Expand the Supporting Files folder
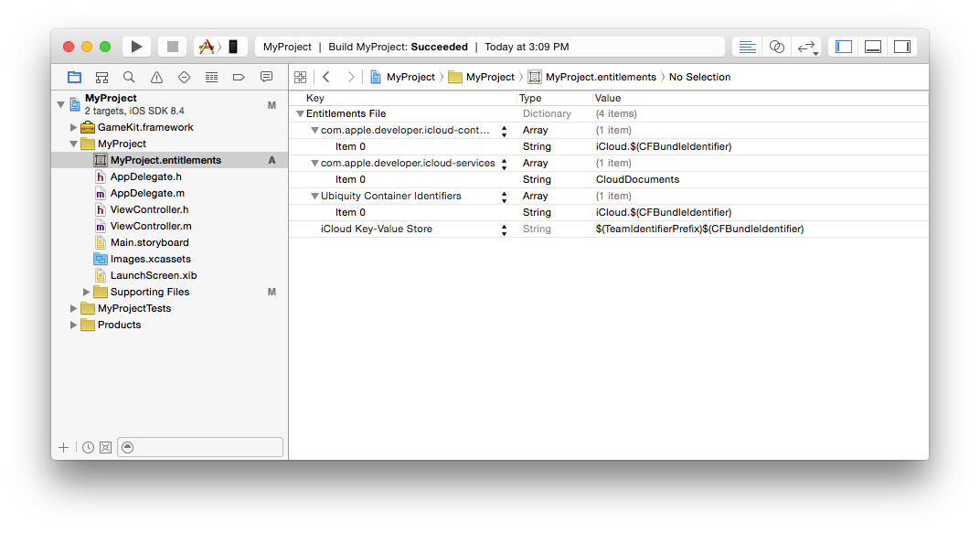The image size is (980, 533). pos(87,293)
